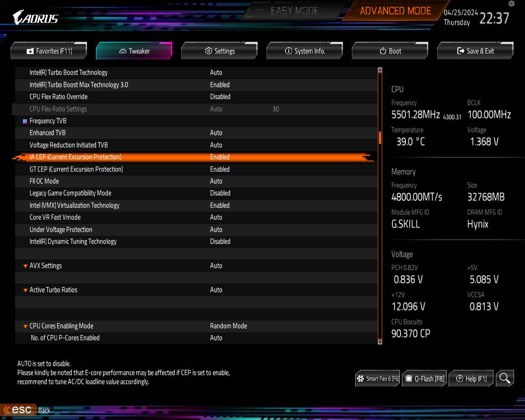Expand Active Turbo Ratios triangle
This screenshot has width=525, height=420.
pyautogui.click(x=25, y=290)
